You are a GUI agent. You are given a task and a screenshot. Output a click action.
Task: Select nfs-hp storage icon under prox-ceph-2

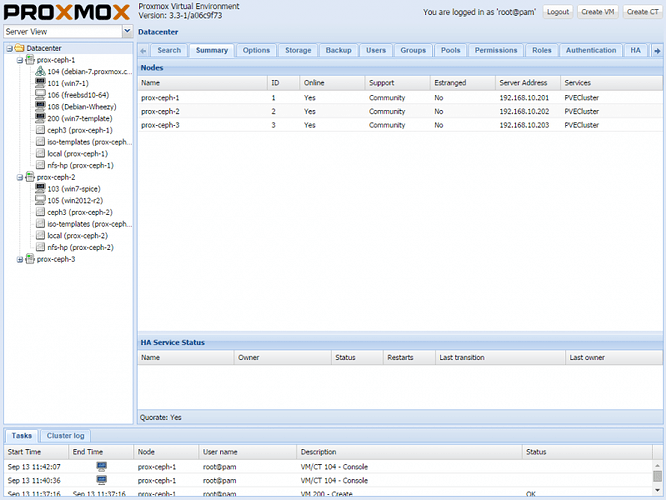(x=40, y=247)
